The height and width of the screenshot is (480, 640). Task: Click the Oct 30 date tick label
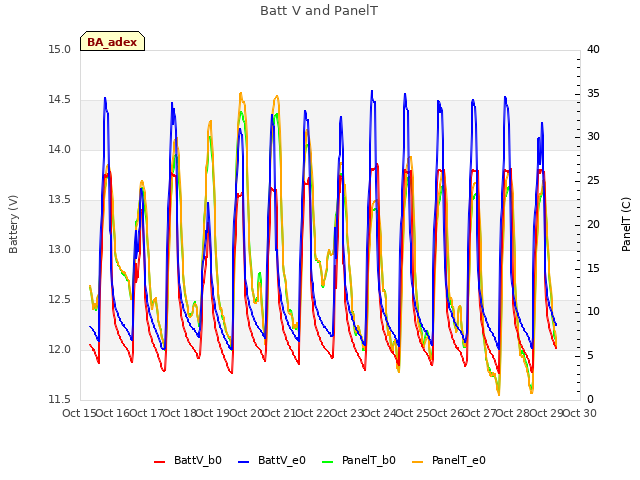[x=580, y=414]
